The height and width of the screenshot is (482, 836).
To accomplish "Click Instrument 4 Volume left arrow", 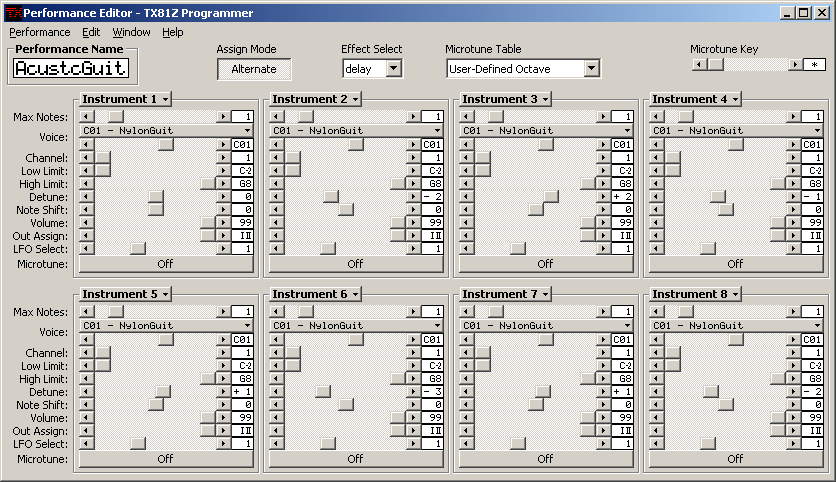I will tap(656, 223).
